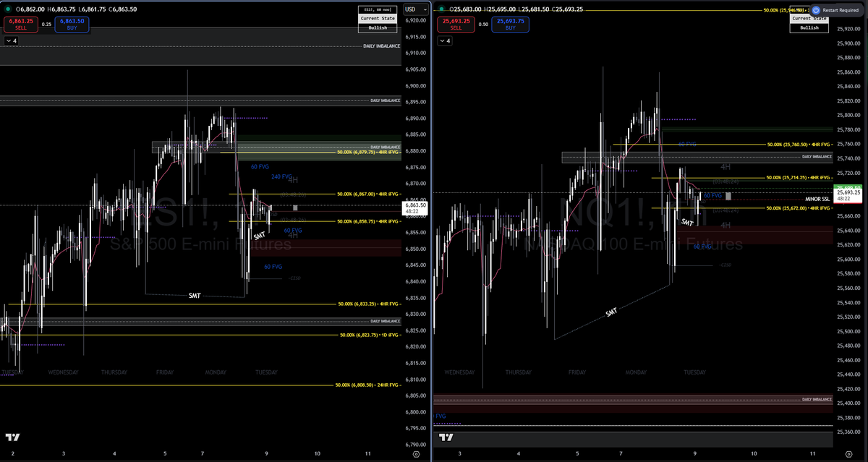Viewport: 868px width, 462px height.
Task: Select the Current State table on ES chart
Action: pyautogui.click(x=378, y=19)
